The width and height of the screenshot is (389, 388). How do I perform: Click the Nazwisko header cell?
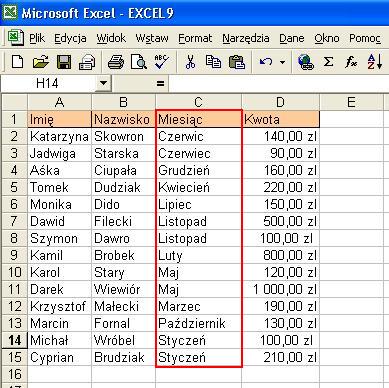coord(123,119)
